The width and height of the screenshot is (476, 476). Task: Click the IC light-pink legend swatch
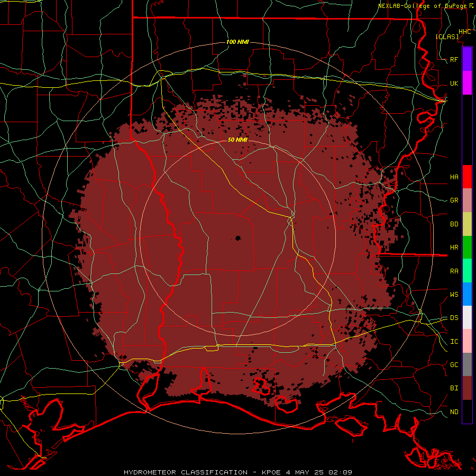467,341
